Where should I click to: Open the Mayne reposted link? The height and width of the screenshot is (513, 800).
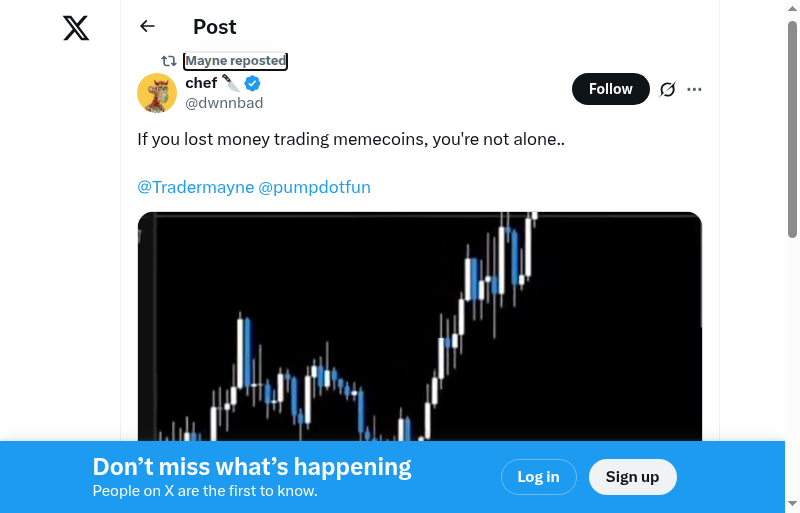[x=236, y=61]
